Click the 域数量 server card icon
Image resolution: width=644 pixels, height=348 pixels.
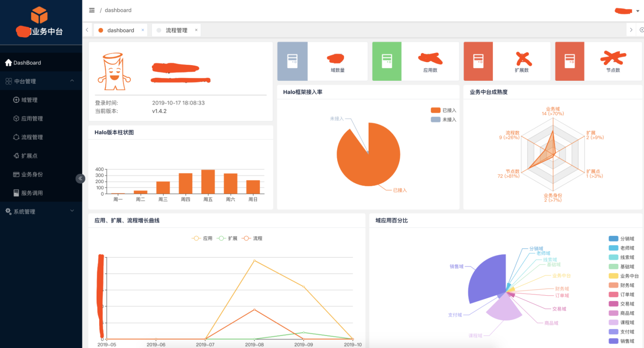[x=292, y=61]
